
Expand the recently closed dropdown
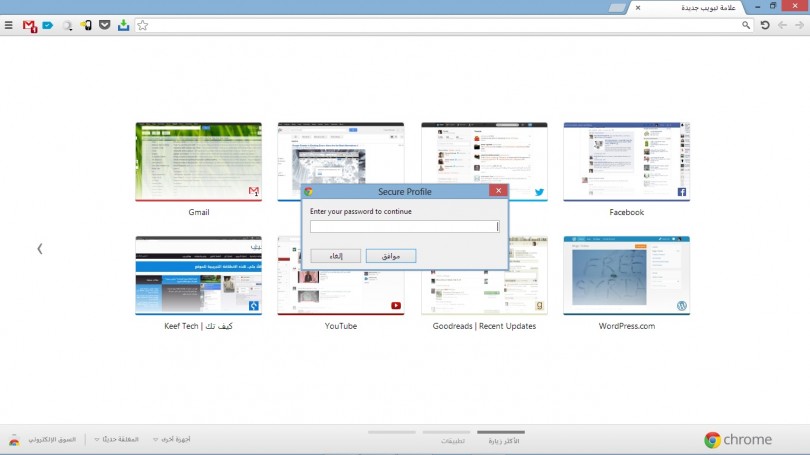(118, 440)
